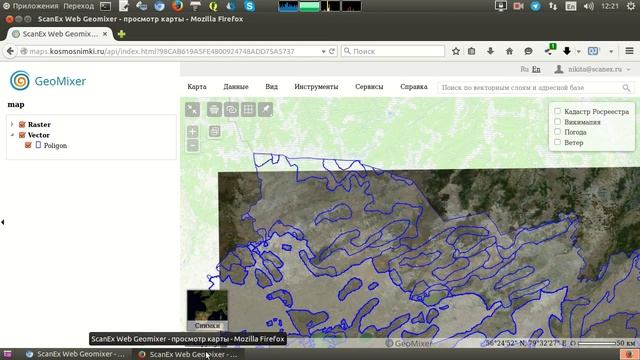Viewport: 640px width, 360px height.
Task: Click the vector search magnifier icon
Action: pyautogui.click(x=626, y=88)
